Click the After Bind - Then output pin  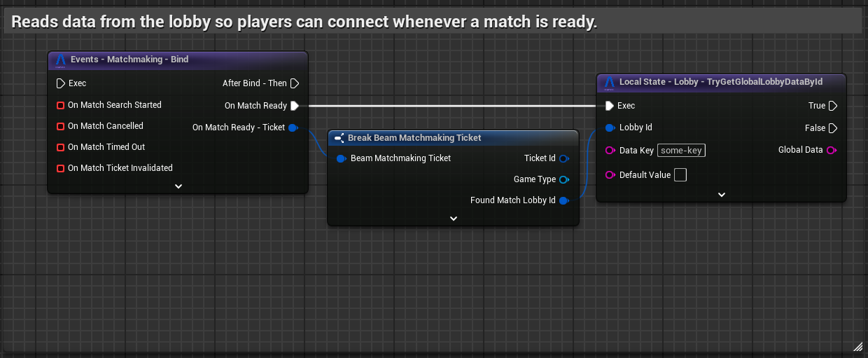(295, 83)
